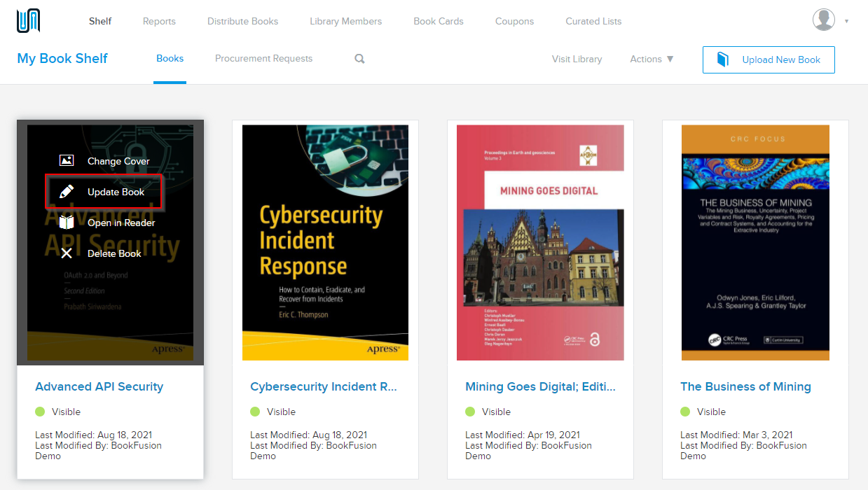This screenshot has width=868, height=490.
Task: Open Coupons in top navigation
Action: pyautogui.click(x=514, y=21)
